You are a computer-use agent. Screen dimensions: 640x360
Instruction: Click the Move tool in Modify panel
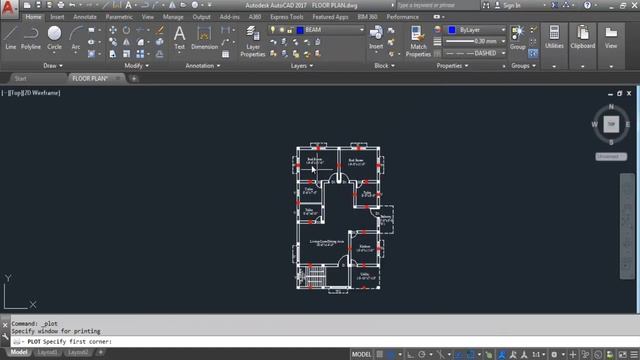point(113,30)
